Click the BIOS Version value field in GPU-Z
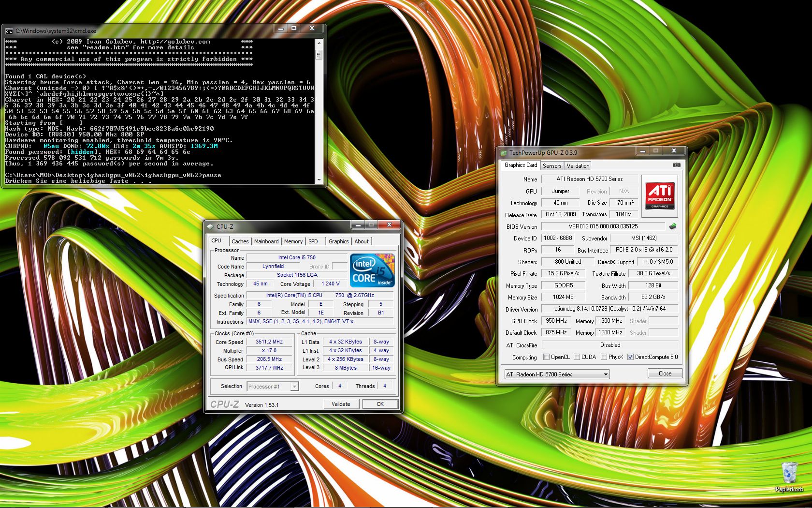The image size is (812, 508). tap(603, 226)
